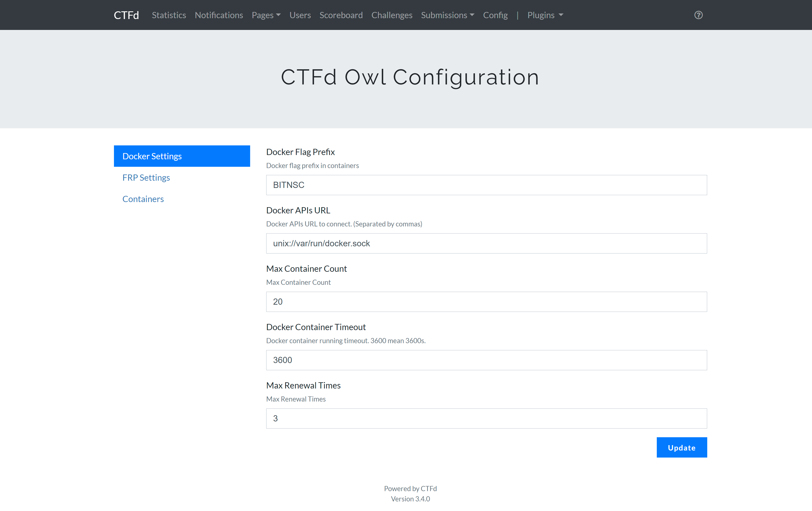The width and height of the screenshot is (812, 511).
Task: Expand the Pages dropdown menu
Action: [x=266, y=15]
